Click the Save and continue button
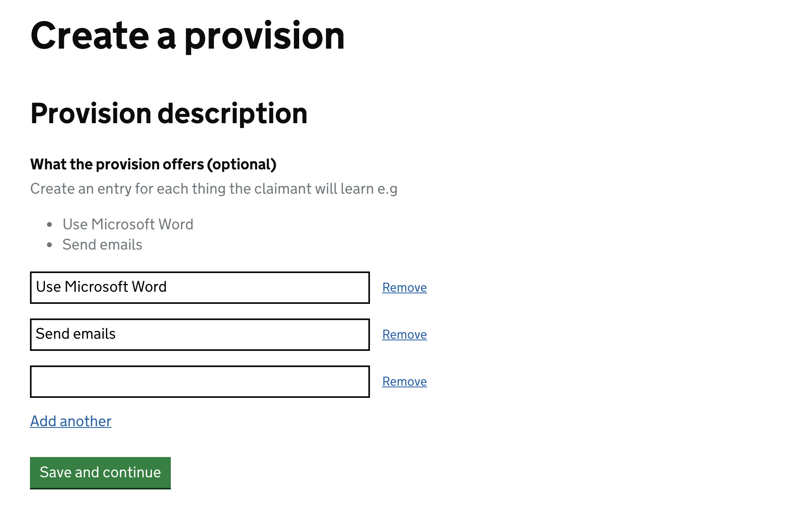812x517 pixels. (x=100, y=472)
